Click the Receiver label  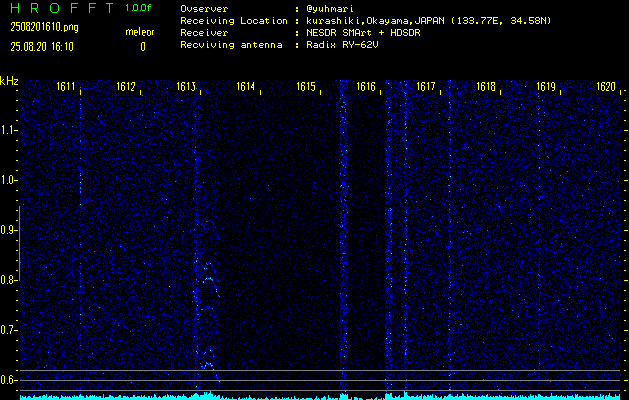(x=204, y=33)
